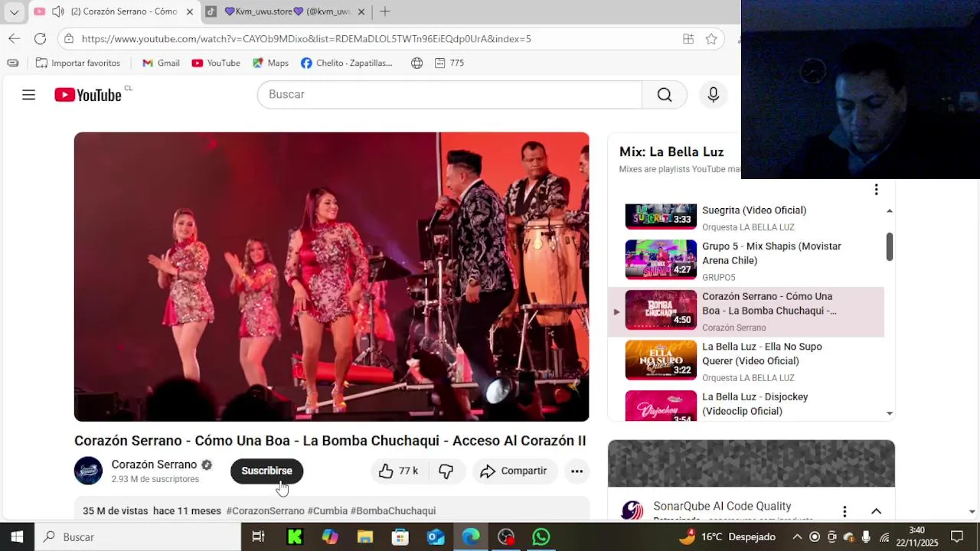Image resolution: width=980 pixels, height=551 pixels.
Task: Focus the Buscar search field
Action: coord(450,94)
